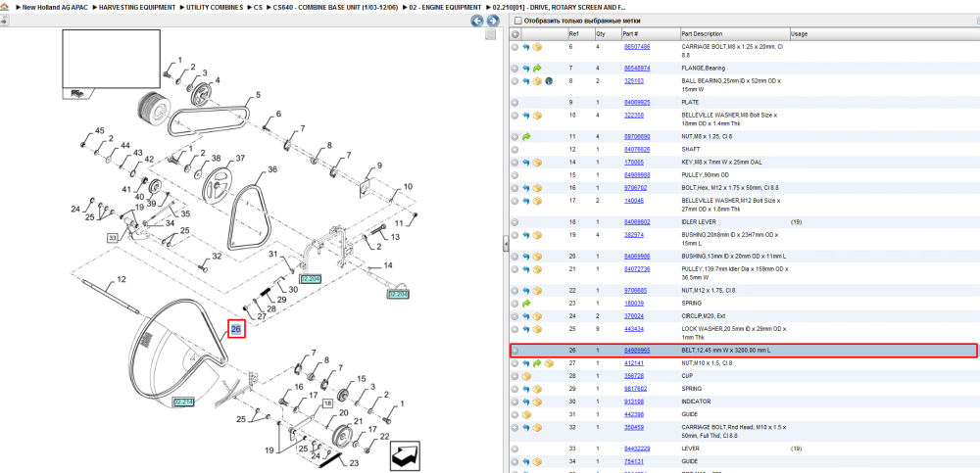Image resolution: width=980 pixels, height=473 pixels.
Task: Click the green arrow icon on NUT,M10 x 1.5 row
Action: coord(537,363)
